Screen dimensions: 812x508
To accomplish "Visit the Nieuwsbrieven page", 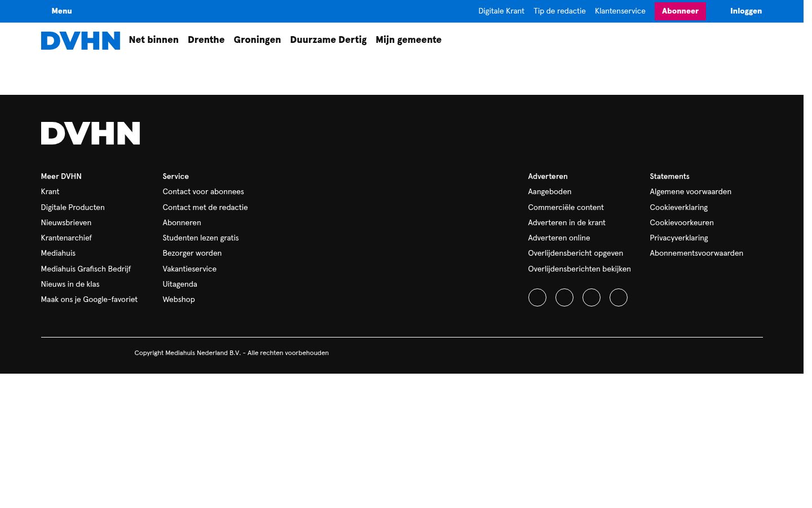I will pyautogui.click(x=66, y=223).
